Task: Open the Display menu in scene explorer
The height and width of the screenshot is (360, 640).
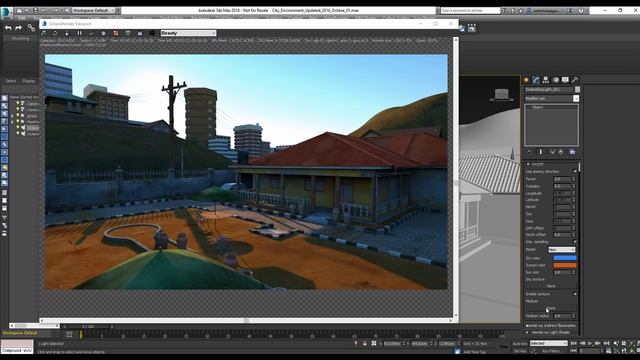Action: tap(29, 81)
